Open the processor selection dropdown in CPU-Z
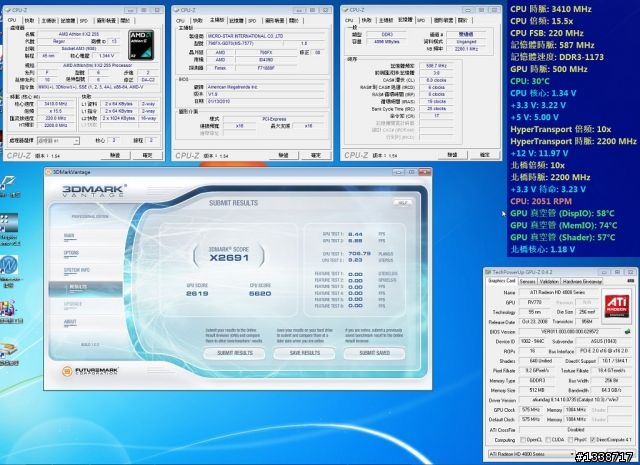640x465 pixels. click(x=58, y=140)
